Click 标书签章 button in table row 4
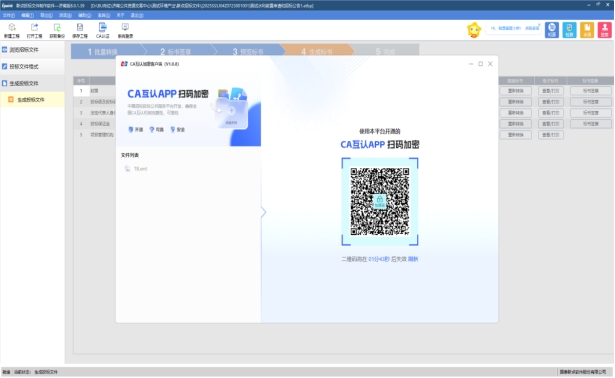The height and width of the screenshot is (378, 615). (591, 124)
